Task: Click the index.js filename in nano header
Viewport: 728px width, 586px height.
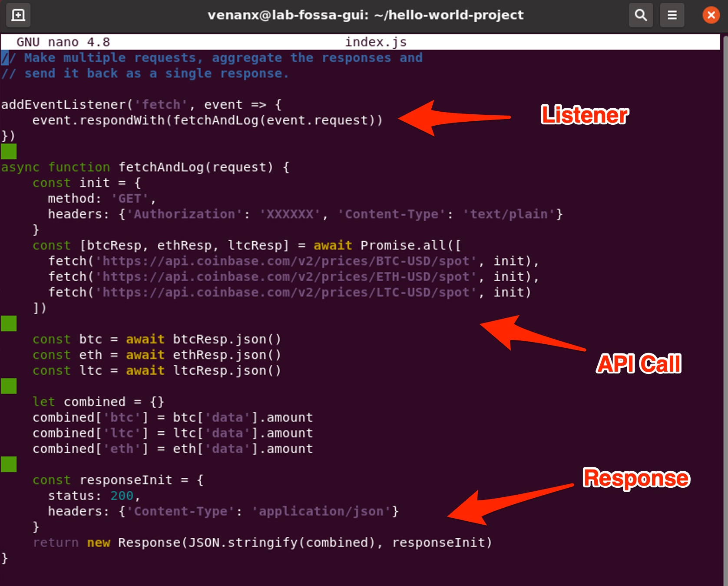Action: click(x=376, y=42)
